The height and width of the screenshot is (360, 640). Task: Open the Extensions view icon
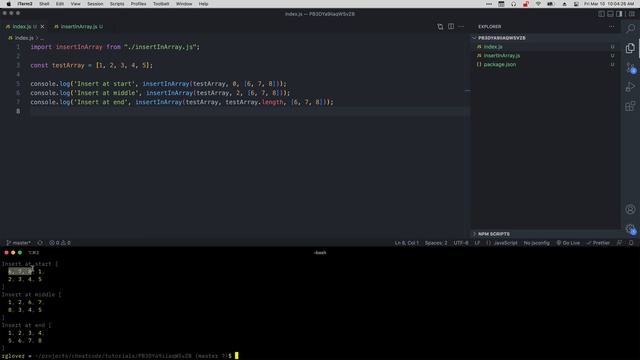630,106
